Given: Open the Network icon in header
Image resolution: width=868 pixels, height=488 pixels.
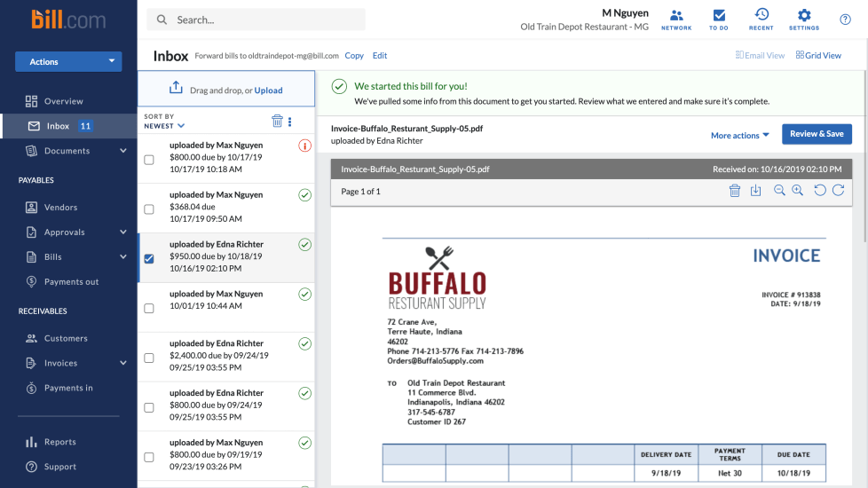Looking at the screenshot, I should tap(676, 20).
